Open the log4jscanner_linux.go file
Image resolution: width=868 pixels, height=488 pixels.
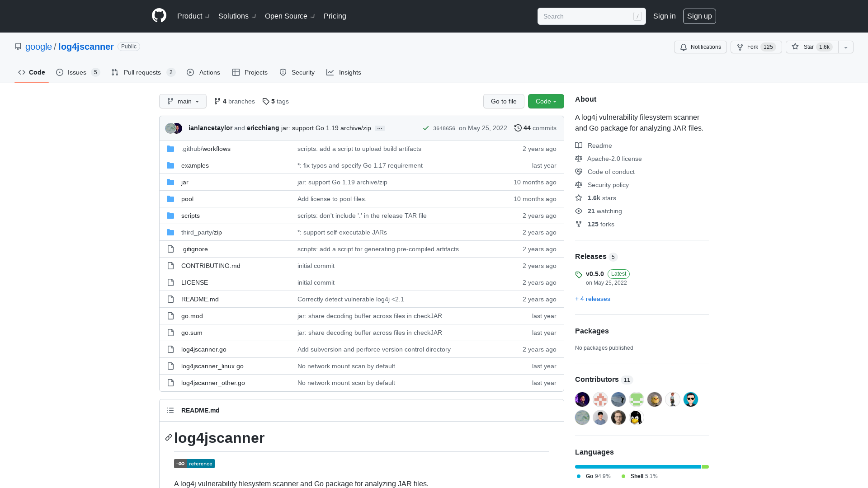point(212,366)
